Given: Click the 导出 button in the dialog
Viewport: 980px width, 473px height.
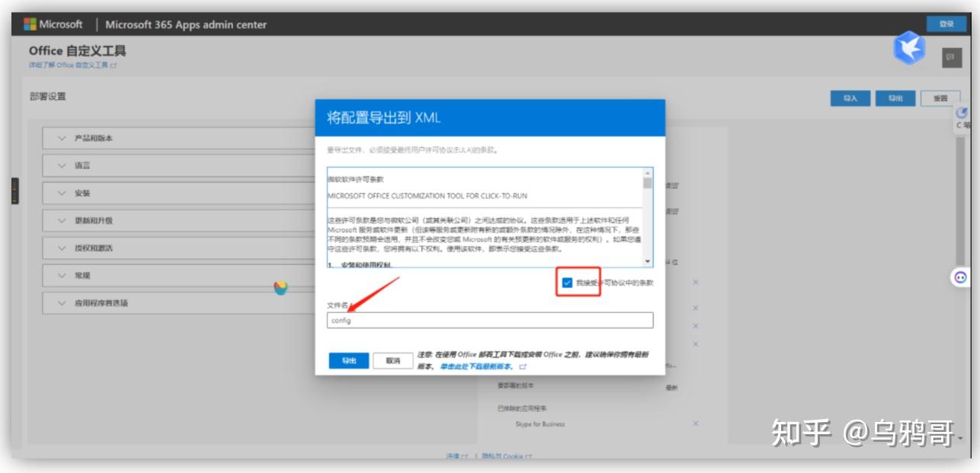Looking at the screenshot, I should click(348, 361).
